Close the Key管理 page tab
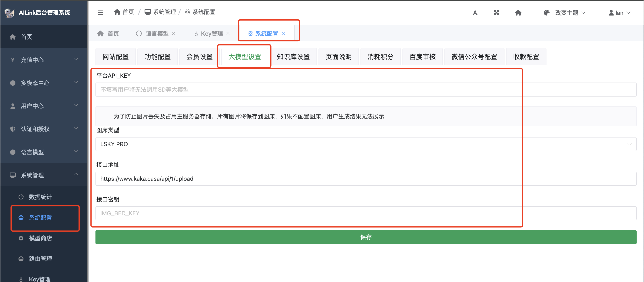The height and width of the screenshot is (282, 644). pyautogui.click(x=228, y=34)
